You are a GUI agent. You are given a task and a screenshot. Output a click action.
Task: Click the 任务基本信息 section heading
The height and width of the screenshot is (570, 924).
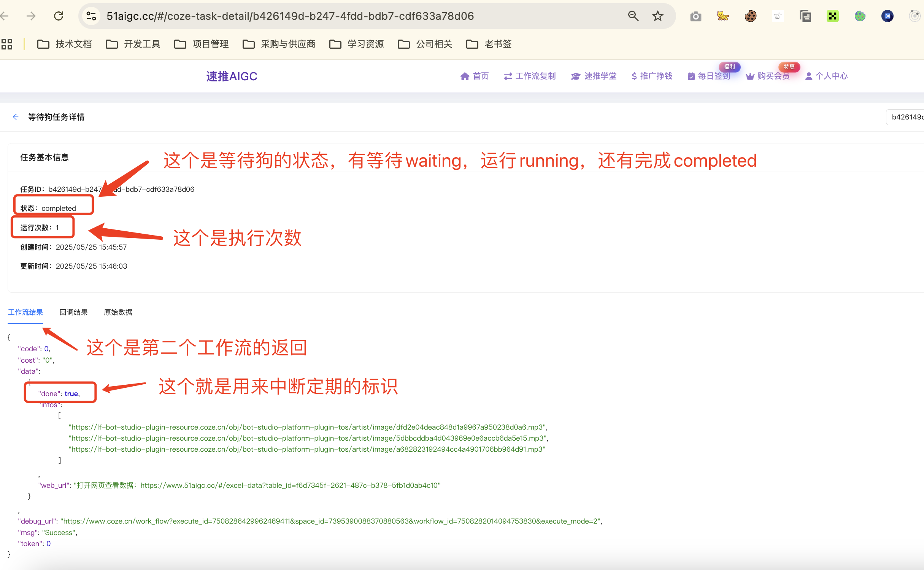[x=44, y=157]
